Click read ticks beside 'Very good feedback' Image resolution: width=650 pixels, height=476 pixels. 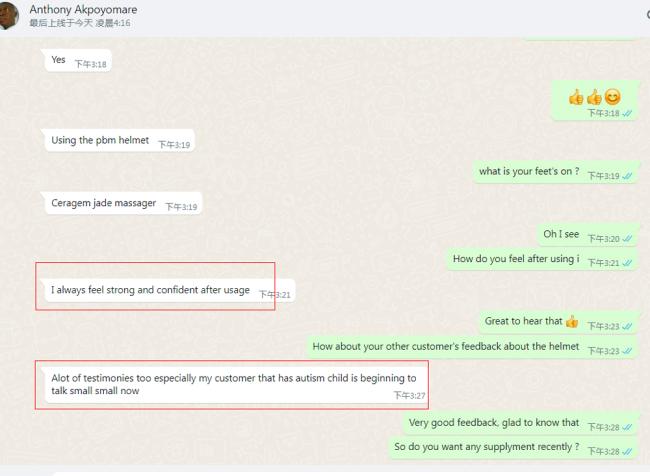coord(627,427)
